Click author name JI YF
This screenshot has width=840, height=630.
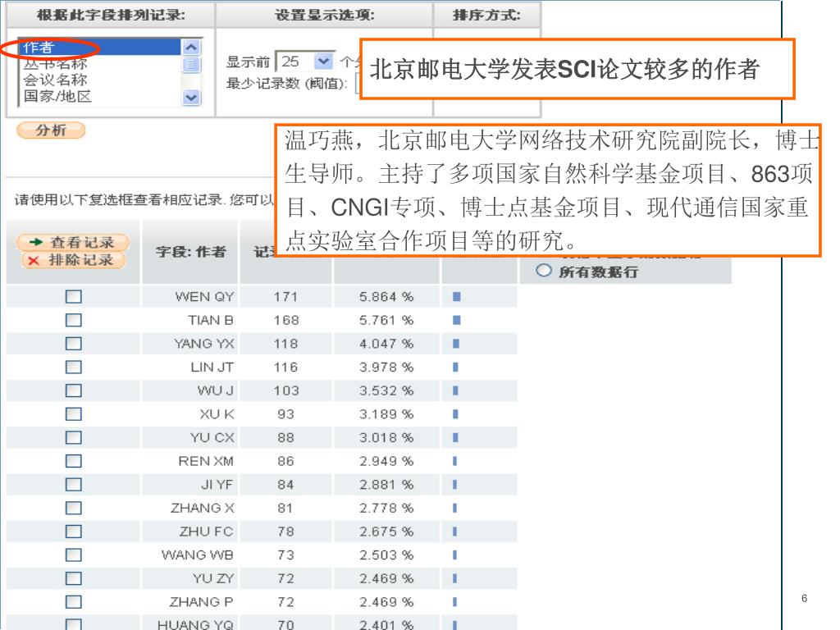coord(217,485)
